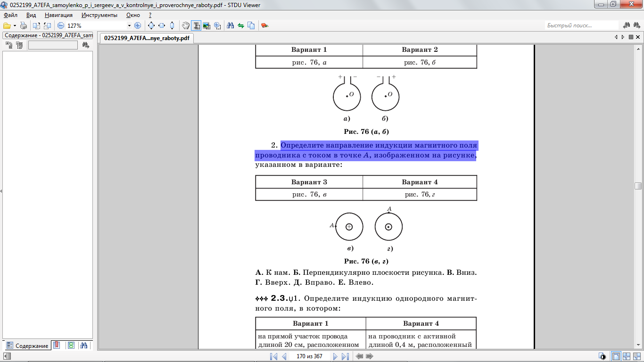Find previous quick search match
The height and width of the screenshot is (362, 644).
627,25
